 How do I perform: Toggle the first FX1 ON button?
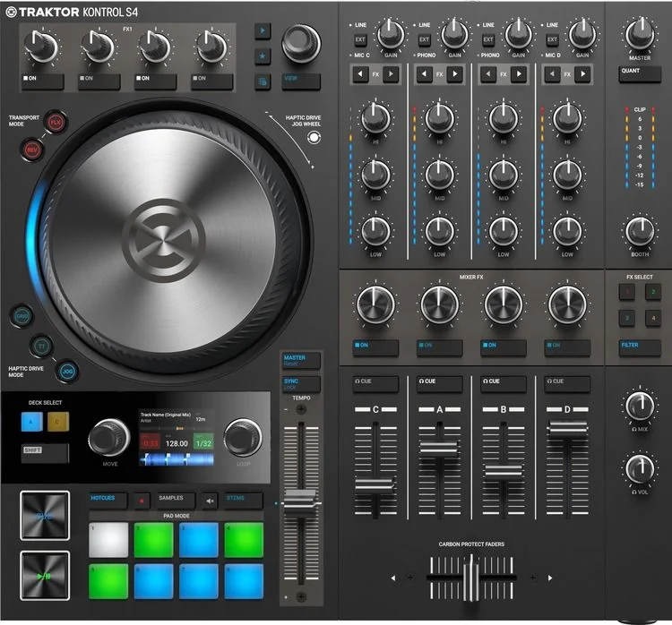[x=42, y=81]
